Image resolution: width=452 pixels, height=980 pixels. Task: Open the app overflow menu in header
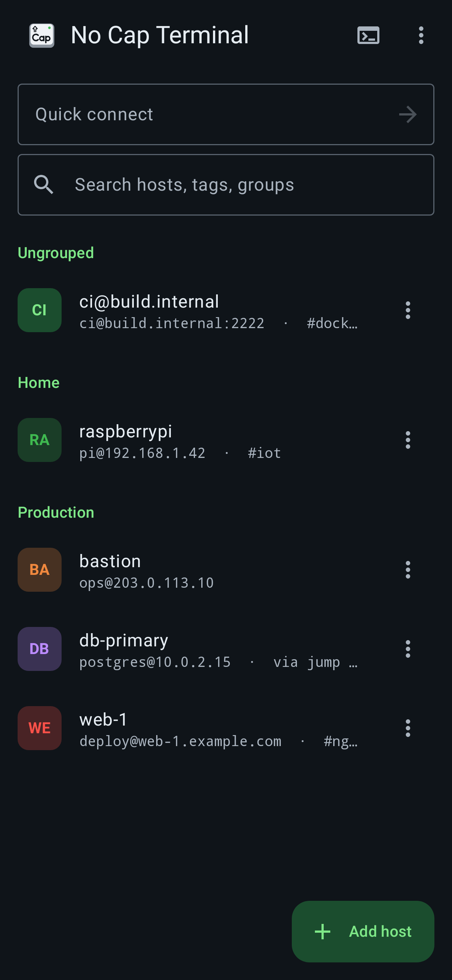coord(421,36)
